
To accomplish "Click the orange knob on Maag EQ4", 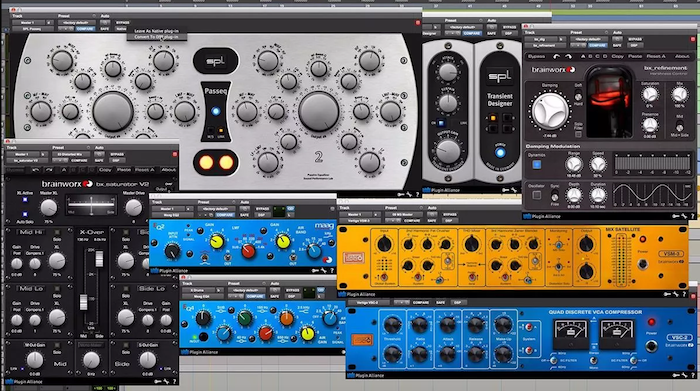I will [286, 318].
